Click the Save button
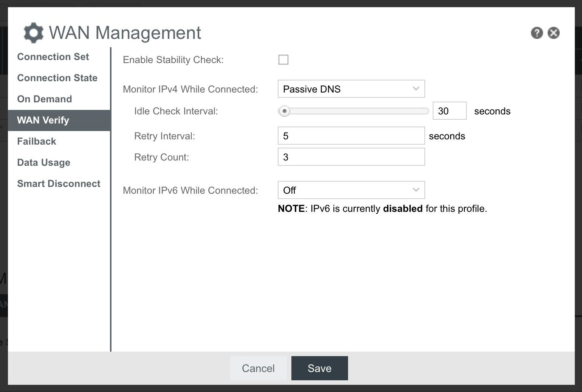 [319, 368]
